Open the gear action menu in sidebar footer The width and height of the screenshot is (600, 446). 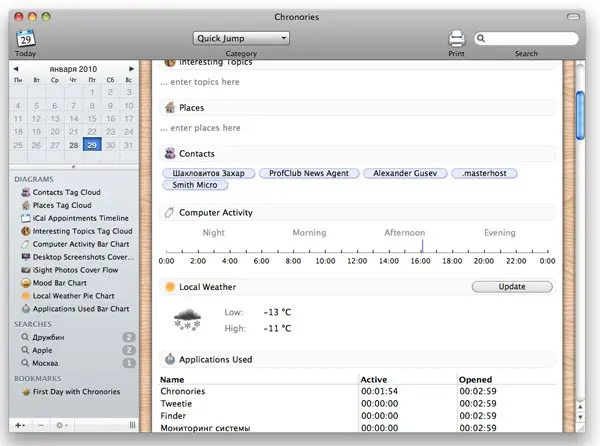61,425
